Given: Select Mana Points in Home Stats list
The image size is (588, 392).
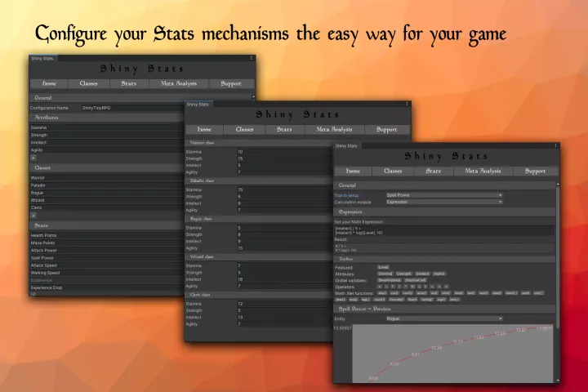Looking at the screenshot, I should click(x=107, y=243).
